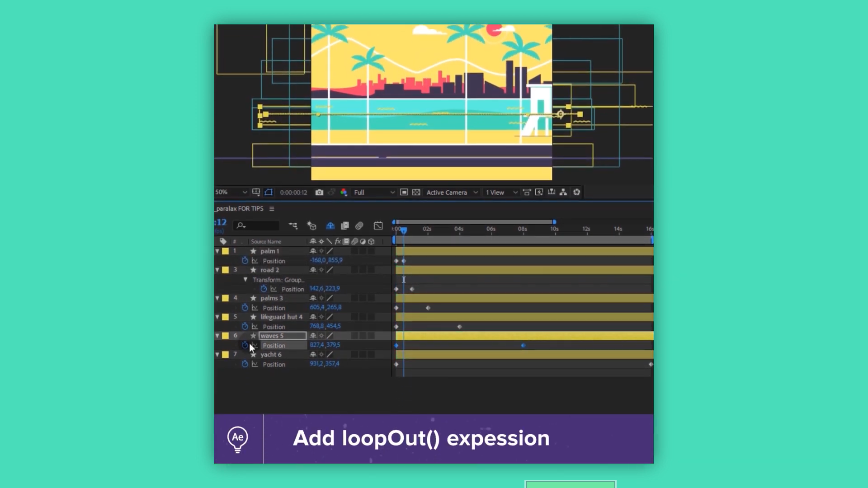868x488 pixels.
Task: Select the paralax FOR TIPS timeline tab
Action: (240, 209)
